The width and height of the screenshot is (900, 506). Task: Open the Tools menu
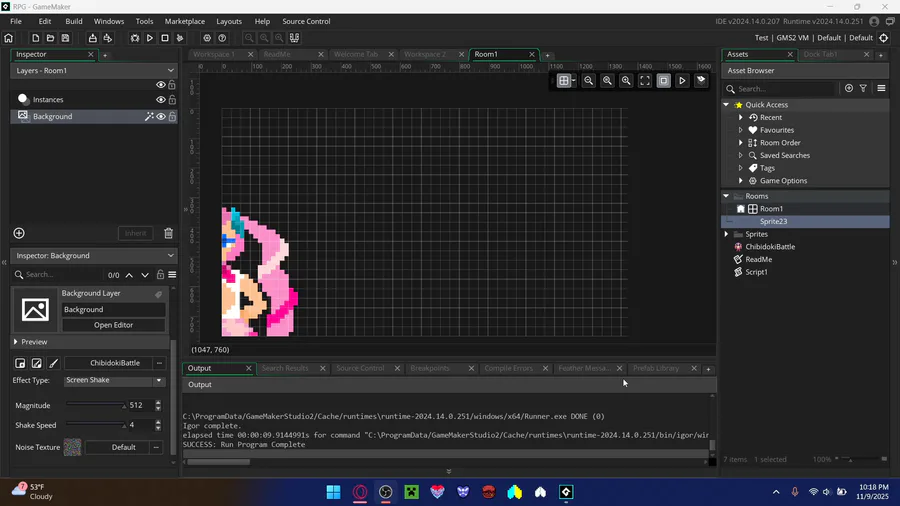(144, 21)
